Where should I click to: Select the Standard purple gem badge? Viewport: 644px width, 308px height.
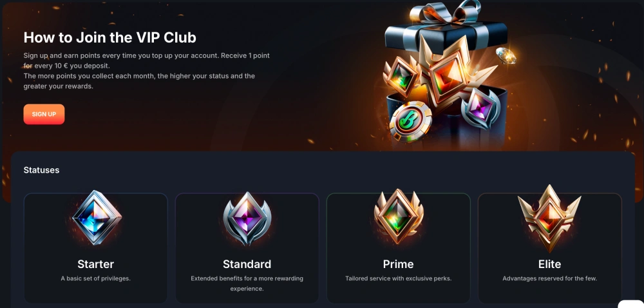coord(247,218)
